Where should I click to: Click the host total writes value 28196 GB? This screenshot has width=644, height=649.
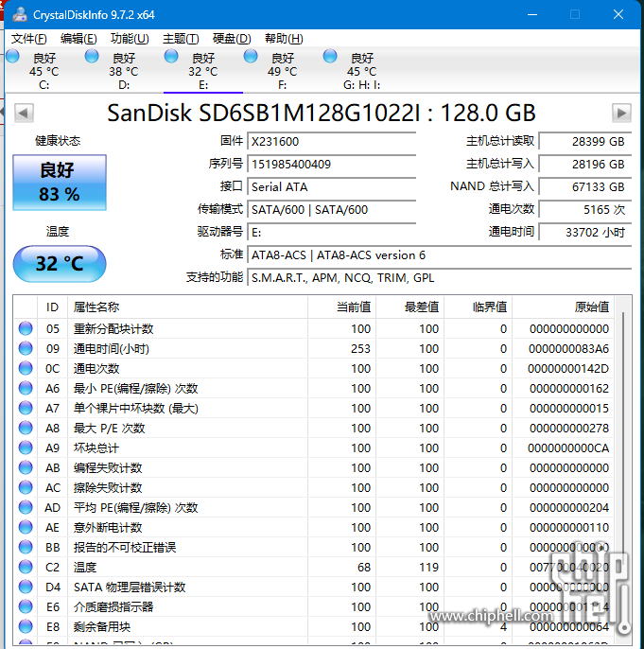coord(585,165)
